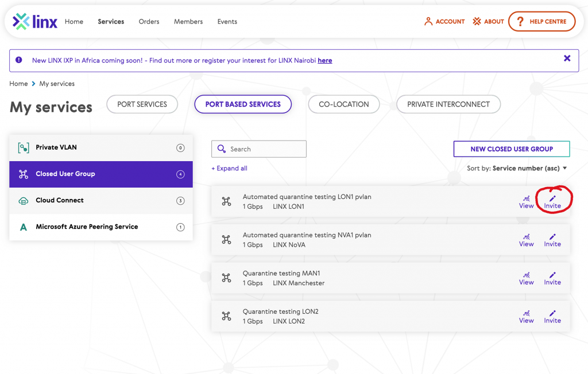Viewport: 588px width, 374px height.
Task: Expand all closed user groups
Action: pos(229,168)
